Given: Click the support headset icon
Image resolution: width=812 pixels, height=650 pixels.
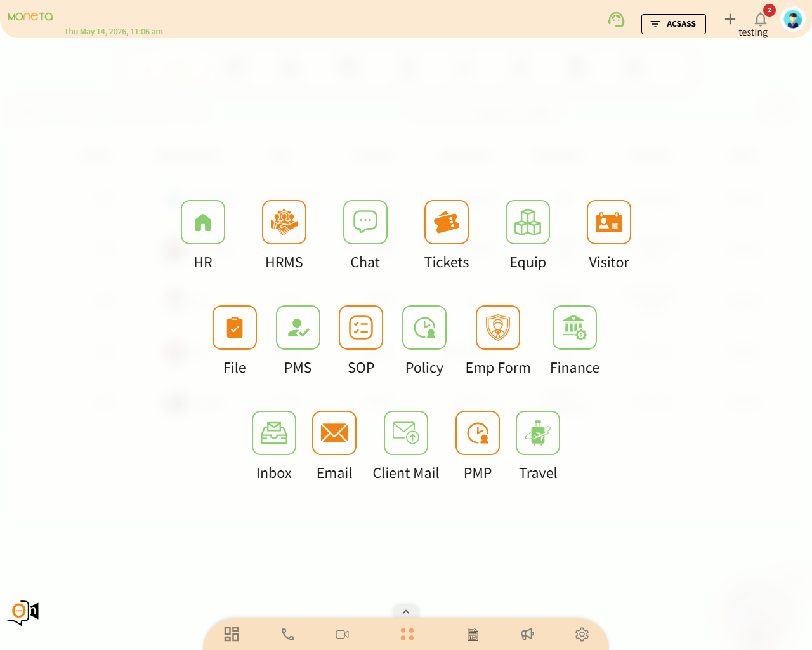Looking at the screenshot, I should coord(616,20).
